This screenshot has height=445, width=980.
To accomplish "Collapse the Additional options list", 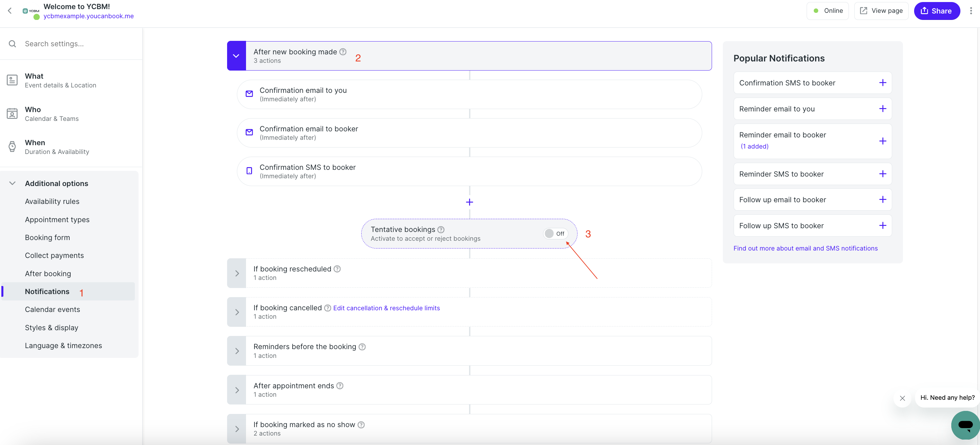I will [13, 183].
